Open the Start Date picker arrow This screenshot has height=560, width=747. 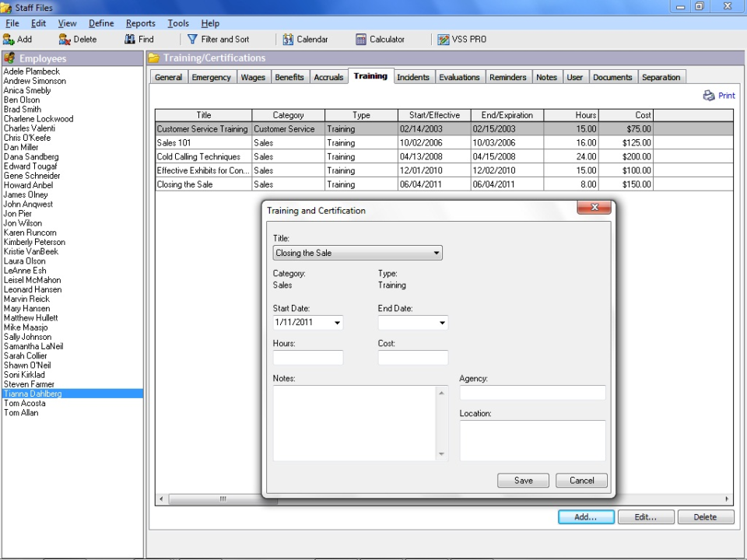point(337,323)
